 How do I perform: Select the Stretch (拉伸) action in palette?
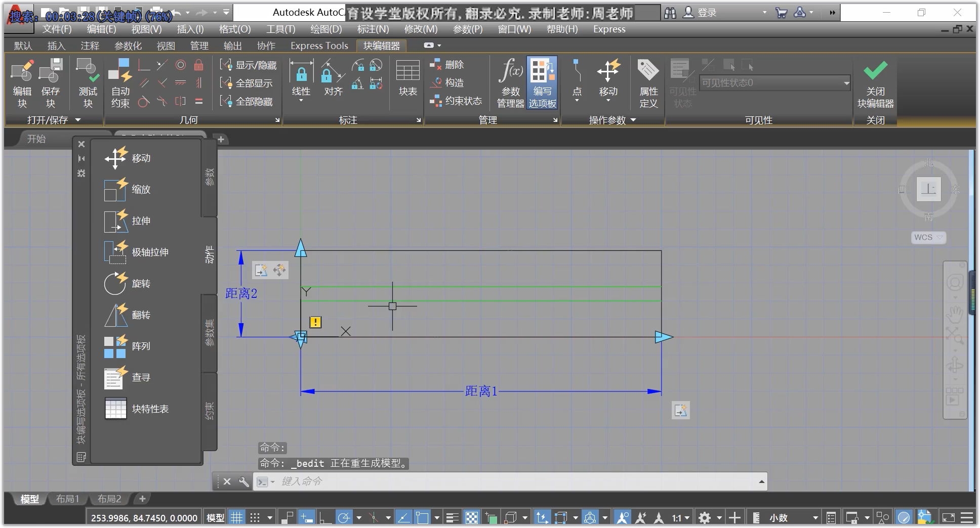[x=128, y=221]
